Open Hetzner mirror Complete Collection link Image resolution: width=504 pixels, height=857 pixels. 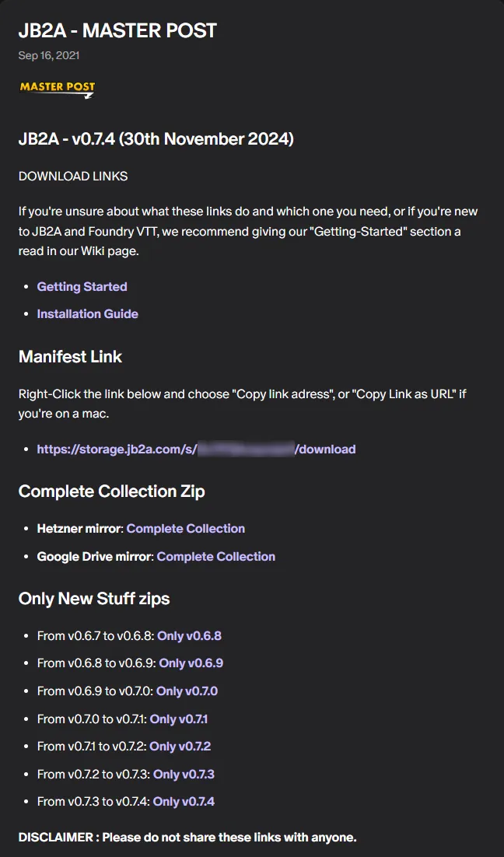[185, 529]
